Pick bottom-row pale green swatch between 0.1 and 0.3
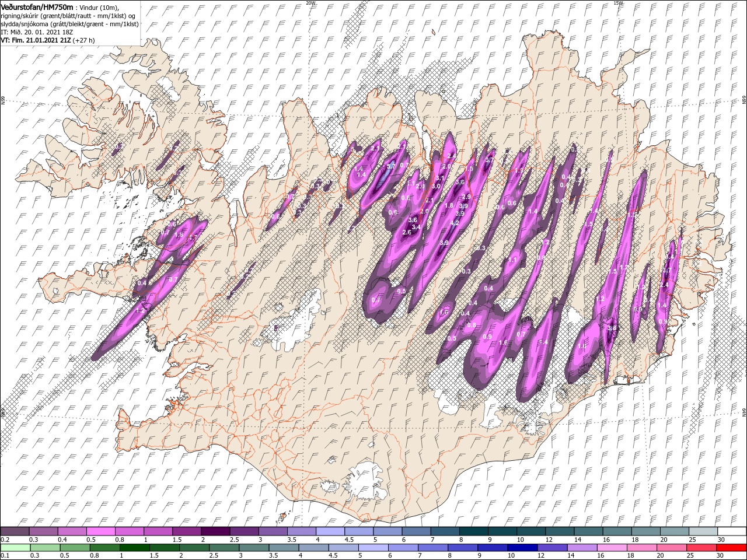Image resolution: width=747 pixels, height=560 pixels. click(16, 548)
